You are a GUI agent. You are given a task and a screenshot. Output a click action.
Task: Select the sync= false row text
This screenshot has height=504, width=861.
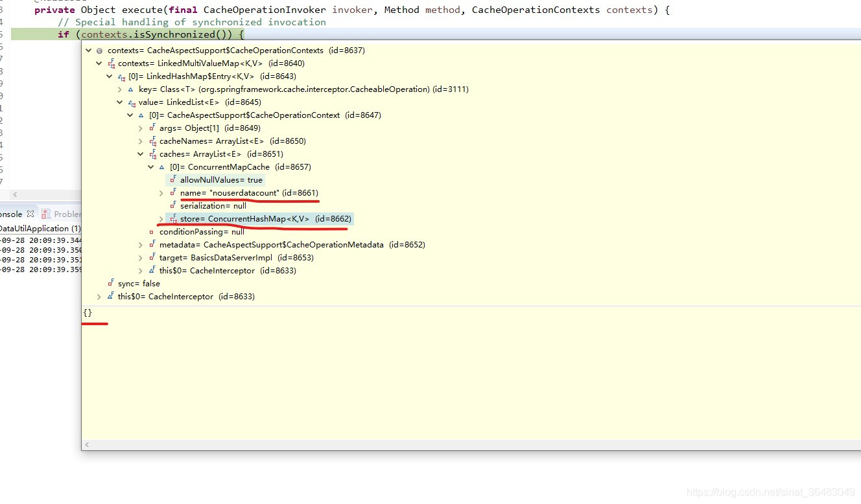tap(139, 284)
